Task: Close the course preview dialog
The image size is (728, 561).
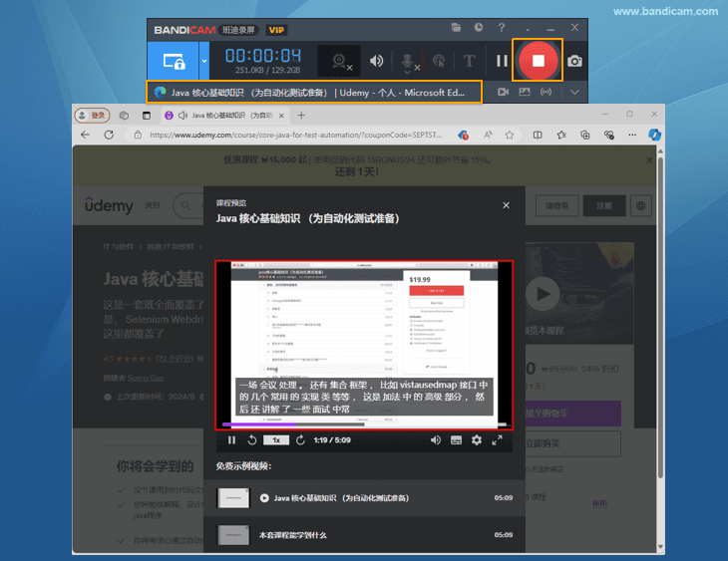Action: tap(506, 205)
